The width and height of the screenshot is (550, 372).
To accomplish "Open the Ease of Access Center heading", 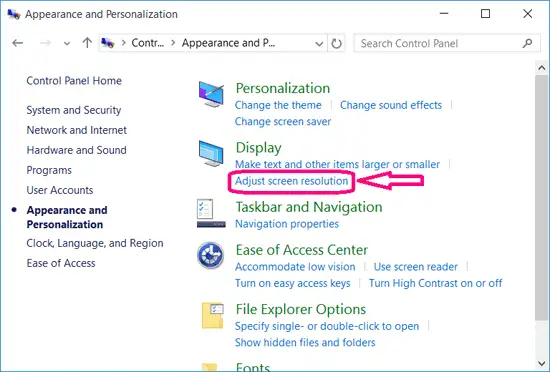I will (x=302, y=250).
